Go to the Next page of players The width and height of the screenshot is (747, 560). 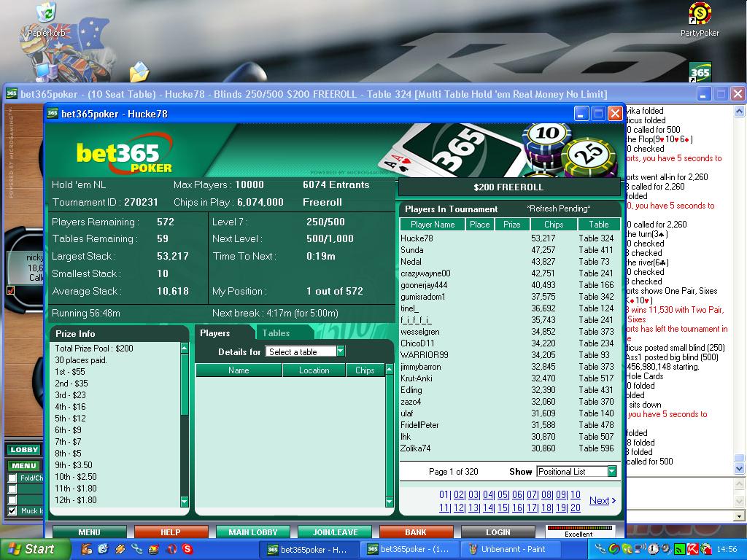click(x=602, y=500)
